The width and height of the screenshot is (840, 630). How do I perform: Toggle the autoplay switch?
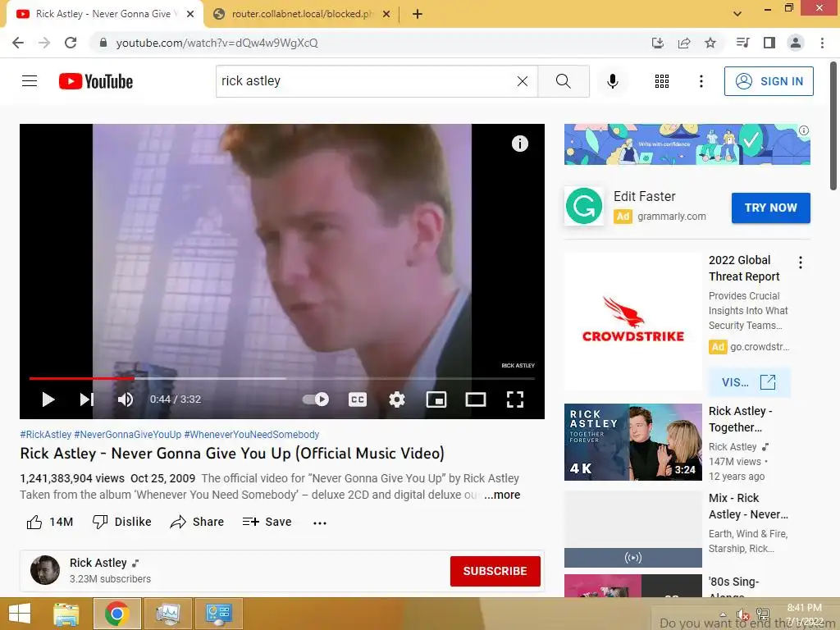(316, 399)
